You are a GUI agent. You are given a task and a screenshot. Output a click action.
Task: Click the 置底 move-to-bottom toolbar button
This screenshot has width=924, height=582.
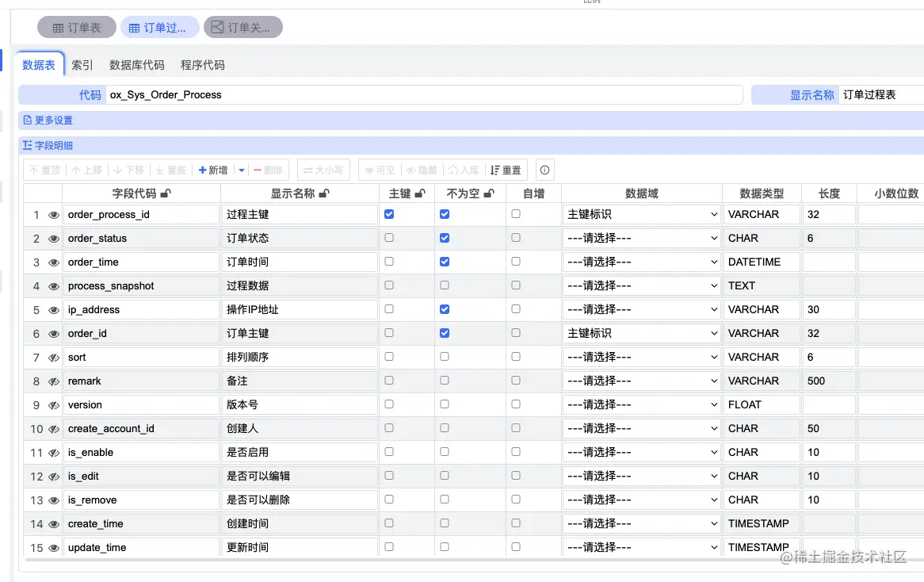pyautogui.click(x=170, y=170)
